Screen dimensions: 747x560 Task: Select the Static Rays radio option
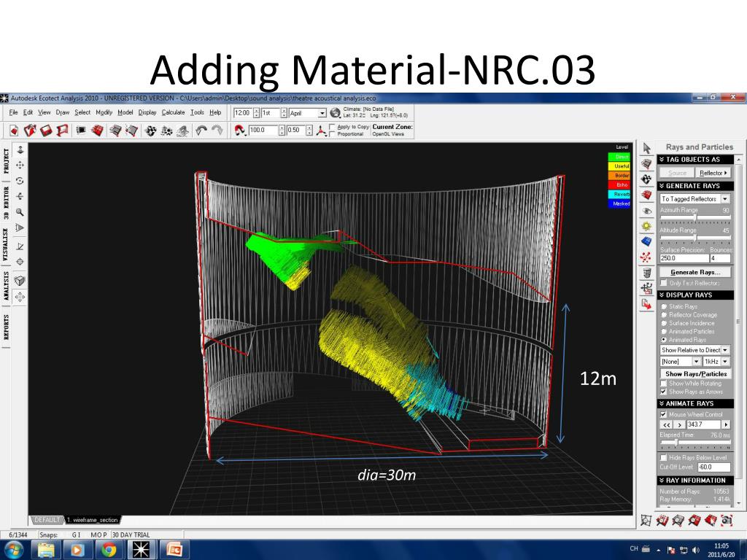coord(663,307)
